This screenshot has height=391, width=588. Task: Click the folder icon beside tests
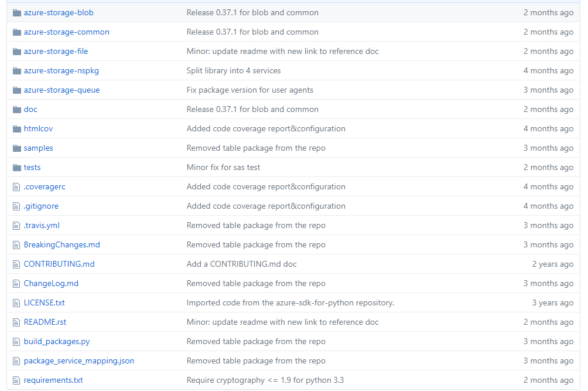[x=16, y=167]
